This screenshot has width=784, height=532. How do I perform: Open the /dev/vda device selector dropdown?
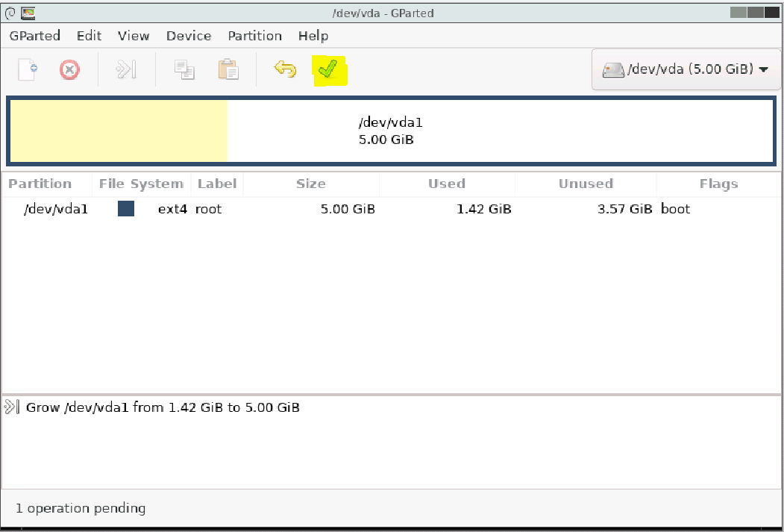pyautogui.click(x=686, y=69)
